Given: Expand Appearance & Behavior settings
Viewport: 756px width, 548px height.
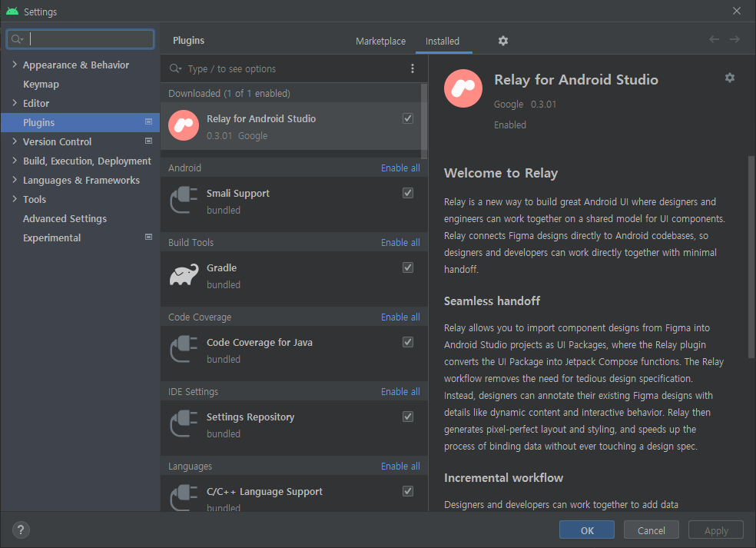Looking at the screenshot, I should 15,64.
